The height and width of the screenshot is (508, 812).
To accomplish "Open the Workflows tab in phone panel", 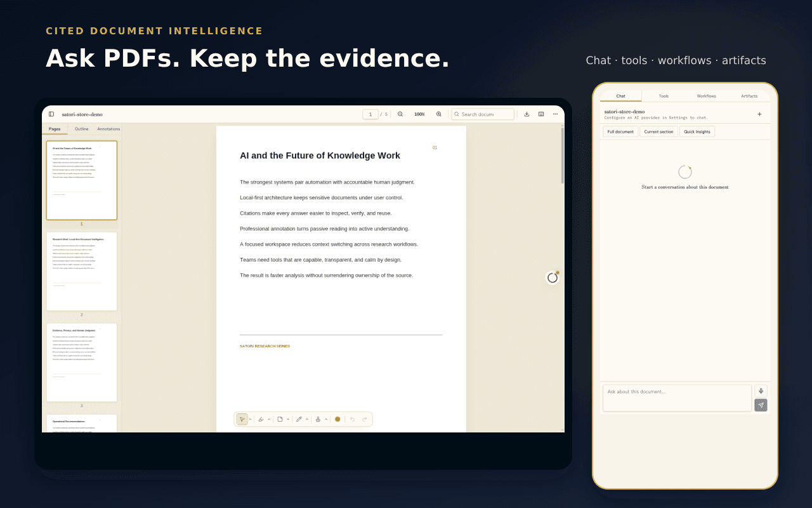I will tap(706, 96).
